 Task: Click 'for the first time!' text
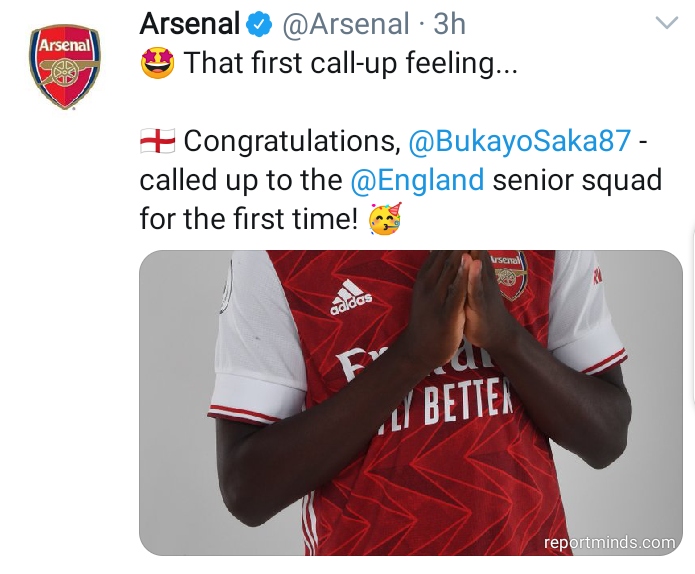[248, 219]
